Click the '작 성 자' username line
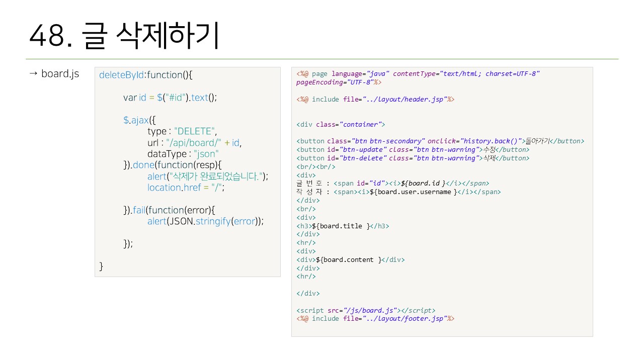 click(398, 192)
